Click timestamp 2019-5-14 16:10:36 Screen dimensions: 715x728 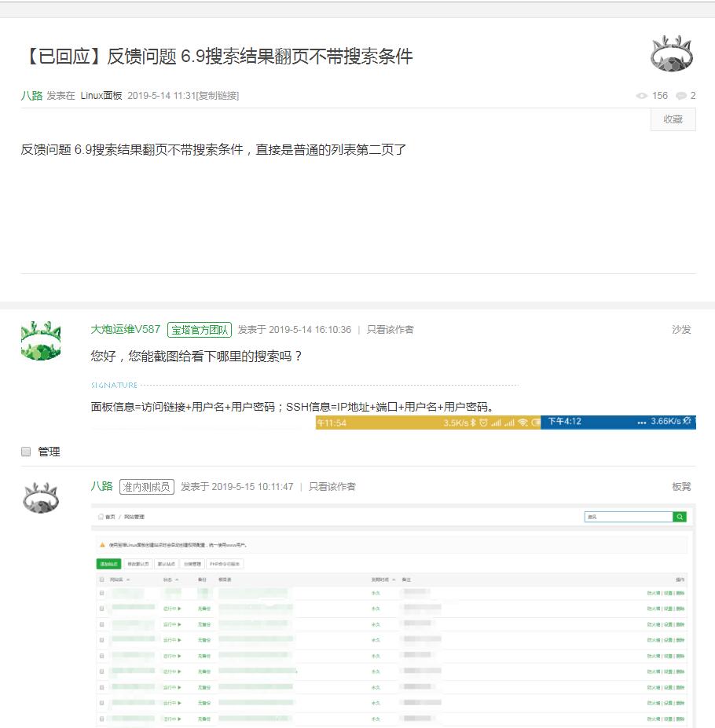click(x=310, y=330)
